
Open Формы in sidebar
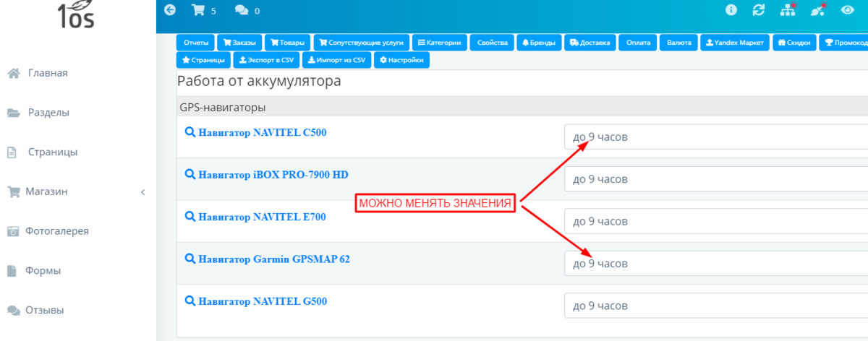(x=44, y=271)
